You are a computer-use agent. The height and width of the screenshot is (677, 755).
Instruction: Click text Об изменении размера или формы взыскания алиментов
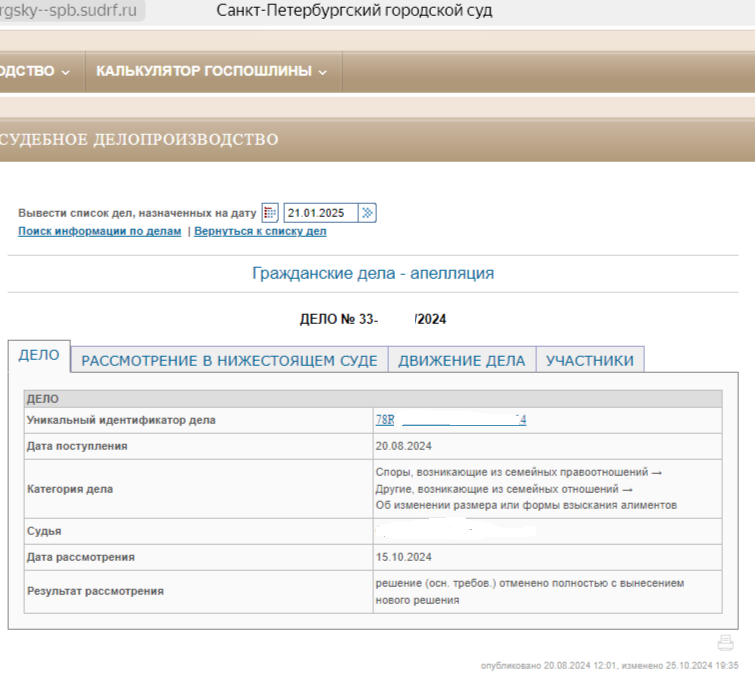pos(526,505)
